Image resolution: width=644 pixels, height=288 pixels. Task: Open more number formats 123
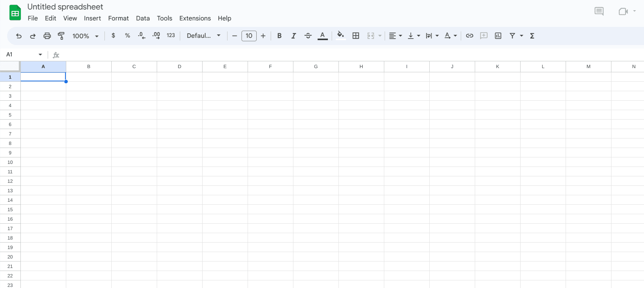pos(171,36)
